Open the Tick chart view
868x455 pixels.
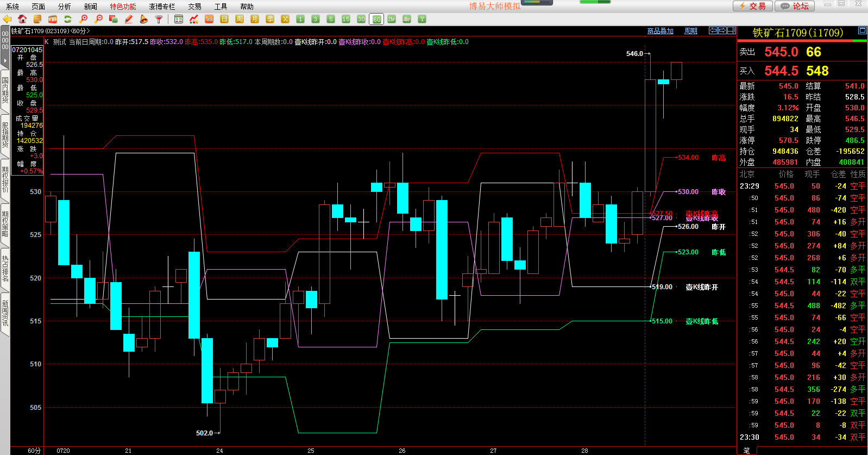tap(209, 19)
